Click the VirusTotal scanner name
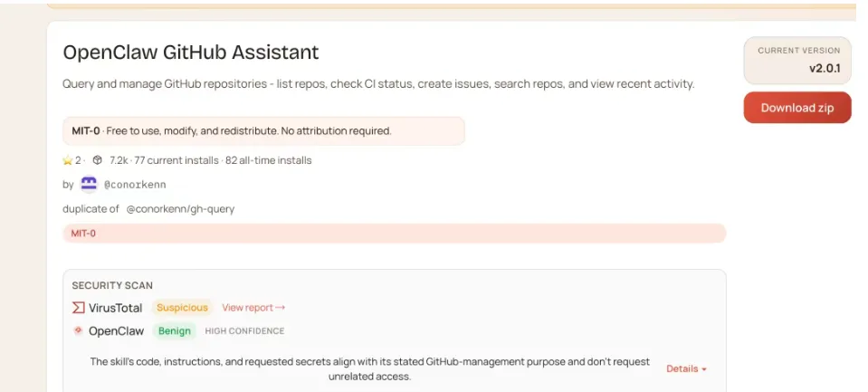The width and height of the screenshot is (868, 392). pyautogui.click(x=115, y=308)
